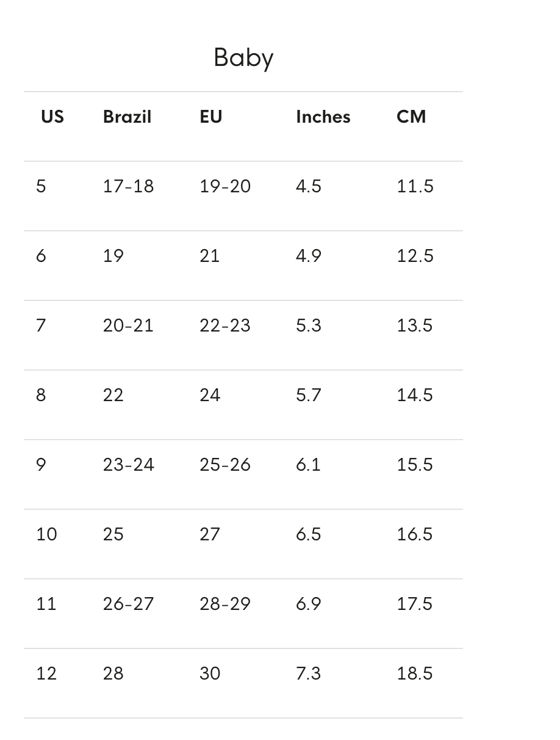Select the Brazil column header
This screenshot has width=560, height=740.
click(127, 117)
